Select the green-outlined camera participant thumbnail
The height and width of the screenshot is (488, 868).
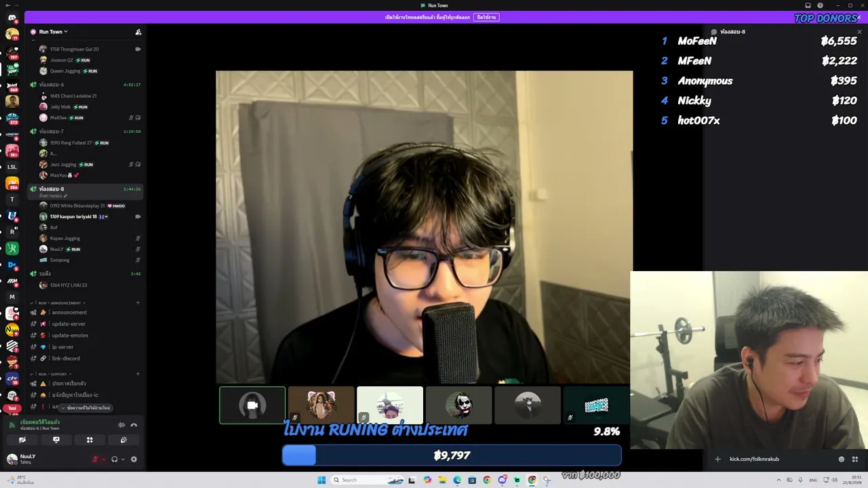click(252, 405)
